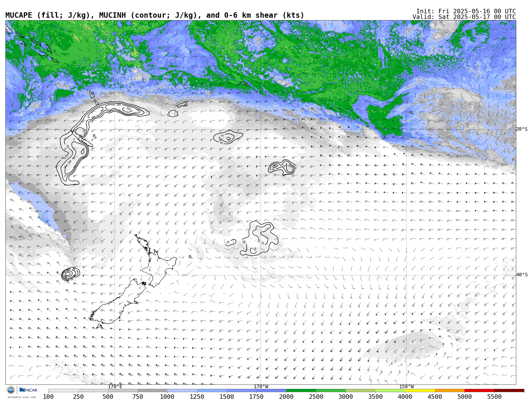
Task: Click the colorbar label 2500
Action: pos(316,397)
